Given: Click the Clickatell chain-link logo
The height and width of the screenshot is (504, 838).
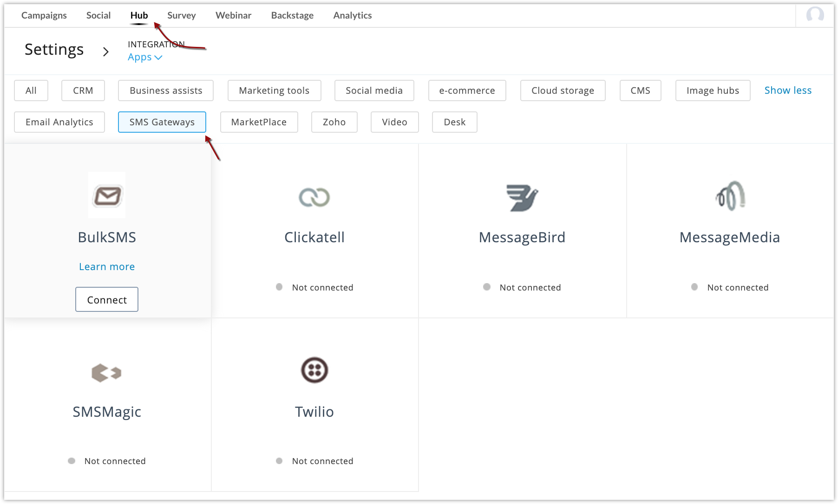Looking at the screenshot, I should pos(314,197).
